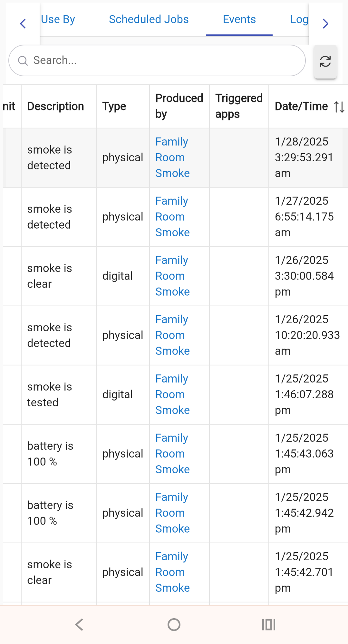Open the Use By tab
The width and height of the screenshot is (348, 644).
pyautogui.click(x=58, y=19)
